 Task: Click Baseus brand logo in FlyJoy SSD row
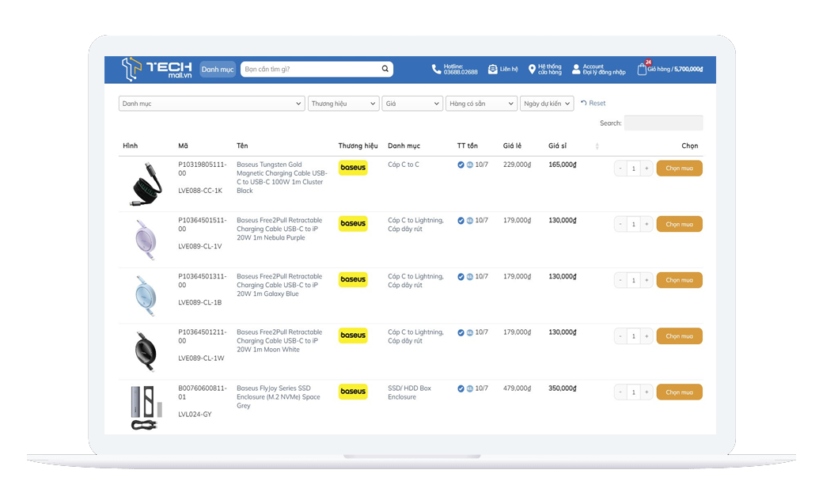tap(353, 391)
